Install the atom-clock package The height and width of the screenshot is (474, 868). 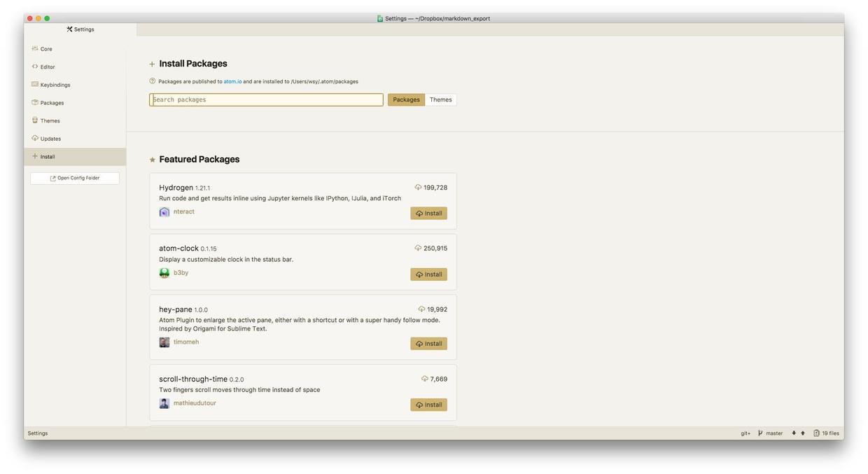[x=428, y=274]
